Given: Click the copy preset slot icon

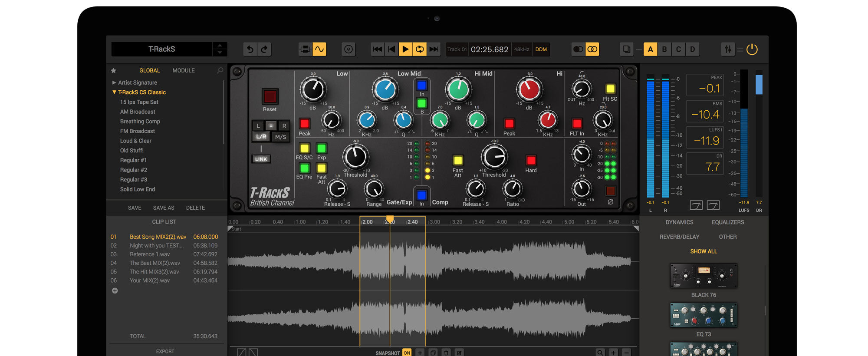Looking at the screenshot, I should point(627,49).
